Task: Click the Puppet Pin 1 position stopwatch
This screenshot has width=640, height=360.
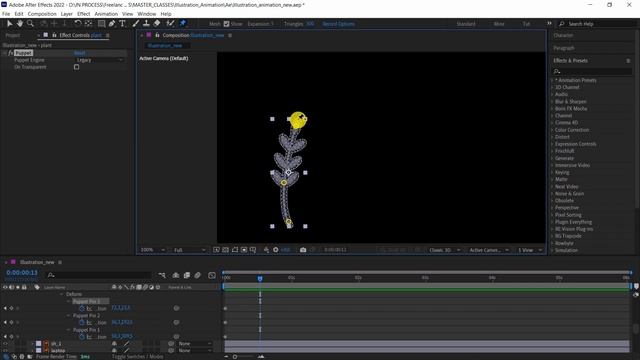Action: 82,337
